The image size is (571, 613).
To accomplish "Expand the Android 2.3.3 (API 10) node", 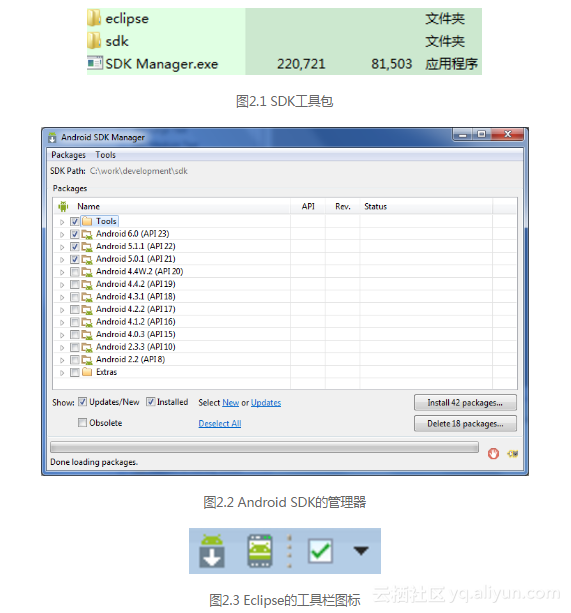I will point(62,348).
